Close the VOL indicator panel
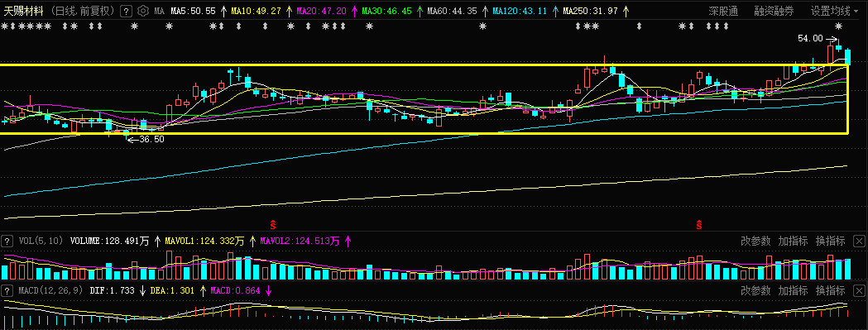 pos(859,241)
